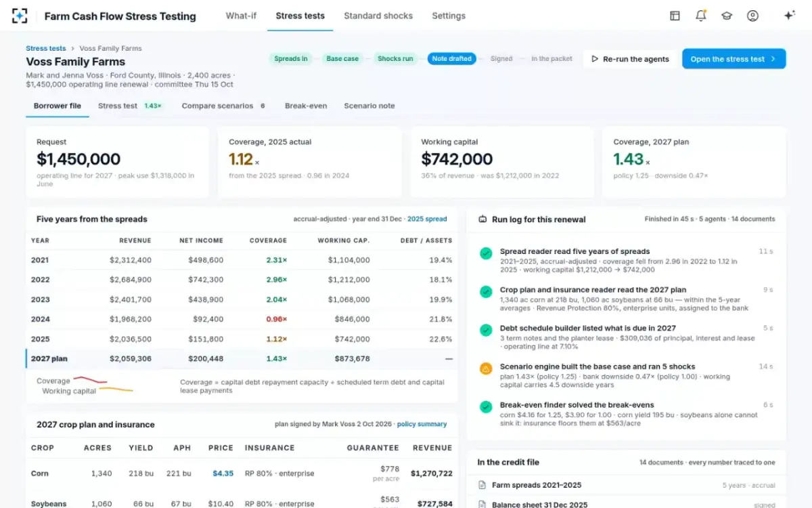Open notifications bell
Viewport: 812px width, 508px height.
coord(701,16)
